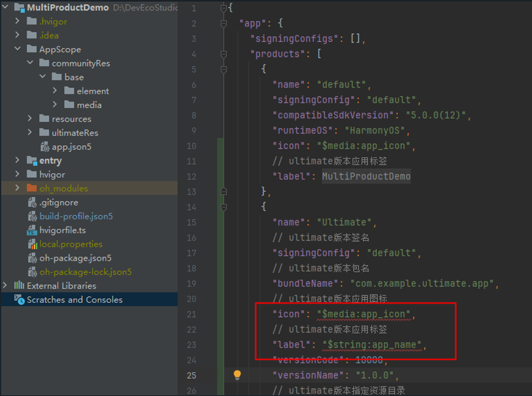Fold the Ultimate product object at line 14
This screenshot has height=396, width=532.
pyautogui.click(x=224, y=207)
